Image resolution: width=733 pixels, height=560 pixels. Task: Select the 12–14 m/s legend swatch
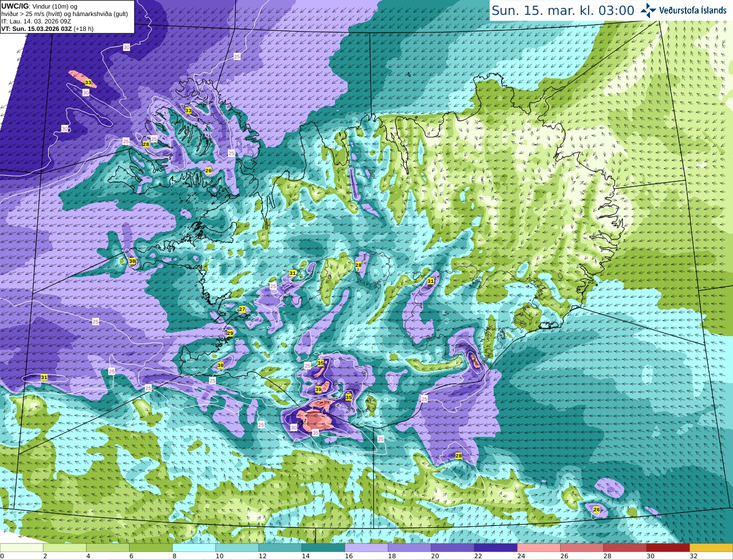point(280,547)
